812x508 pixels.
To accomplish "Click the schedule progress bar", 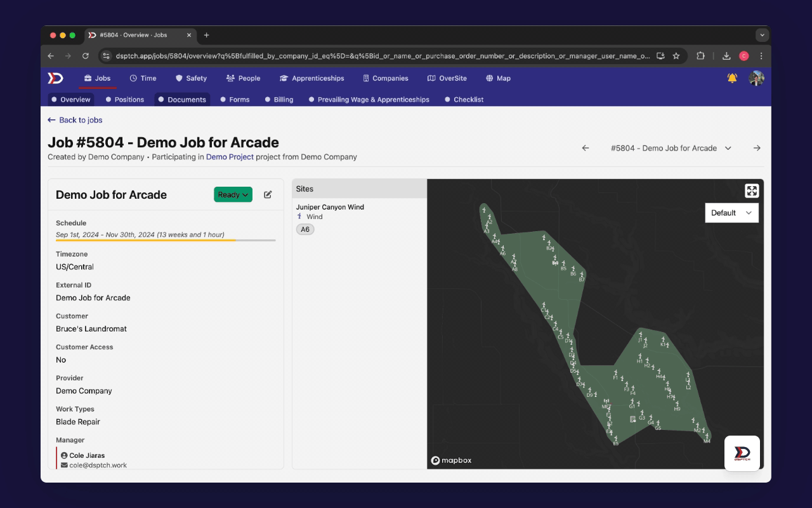I will [x=166, y=241].
